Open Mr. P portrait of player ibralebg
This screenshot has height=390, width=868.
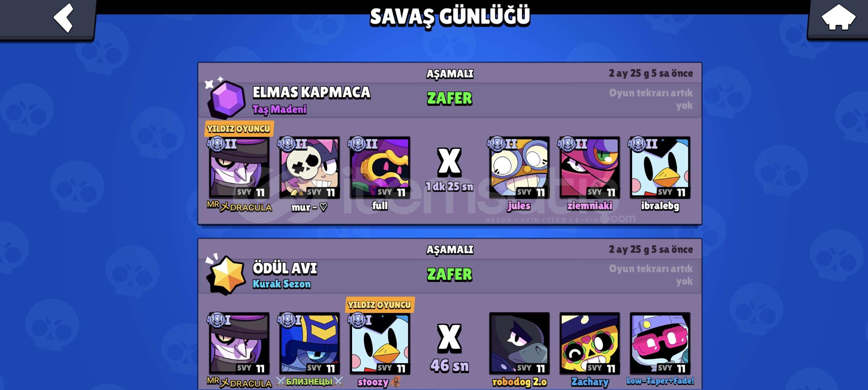[x=660, y=168]
